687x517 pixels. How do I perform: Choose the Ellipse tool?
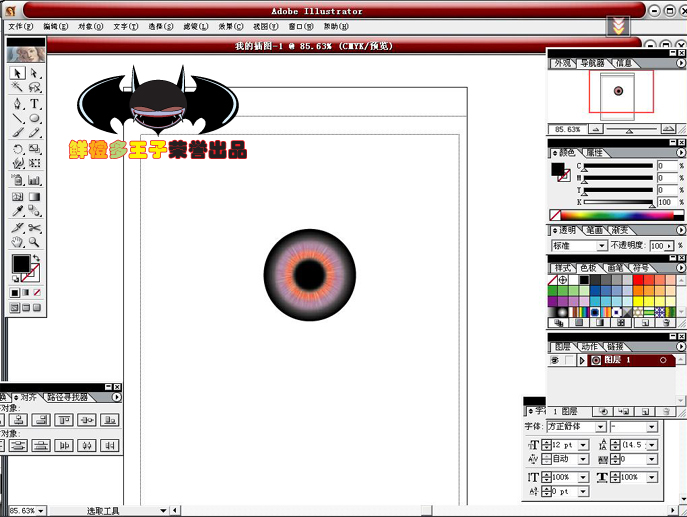coord(34,118)
